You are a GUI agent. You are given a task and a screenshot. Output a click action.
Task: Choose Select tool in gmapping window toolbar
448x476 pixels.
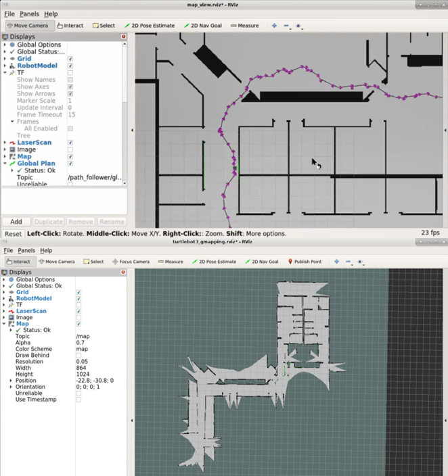click(x=93, y=262)
